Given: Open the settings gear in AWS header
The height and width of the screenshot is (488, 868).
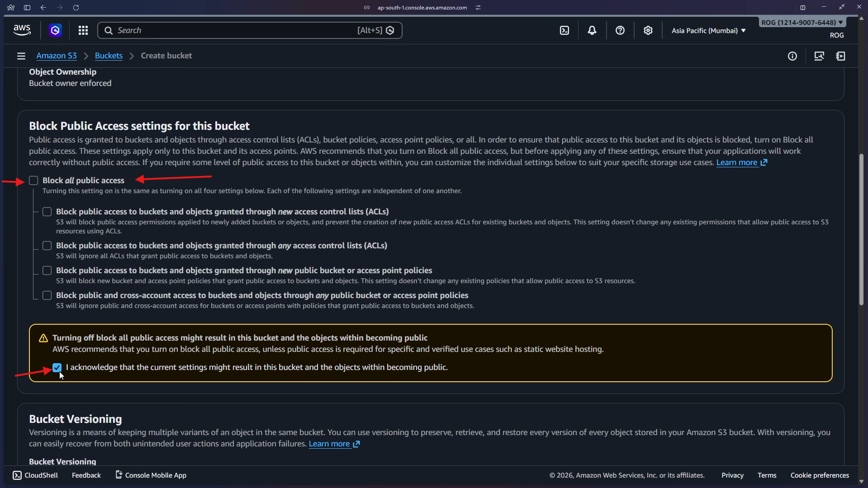Looking at the screenshot, I should coord(648,30).
